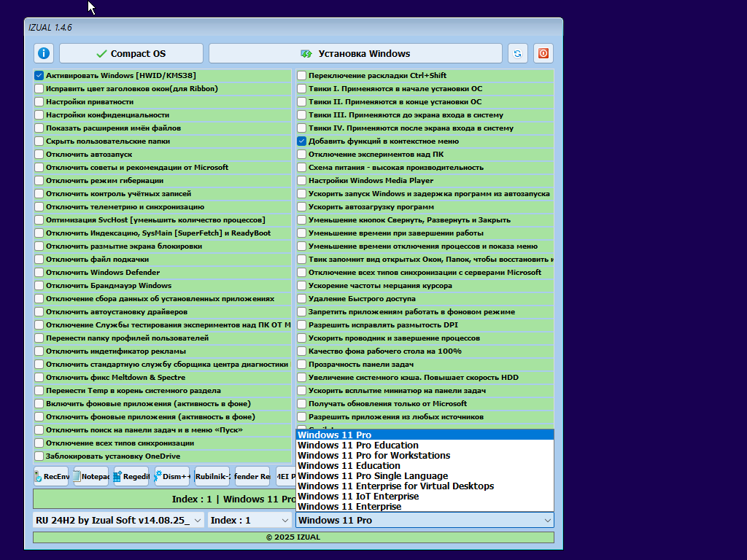The image size is (747, 560).
Task: Check Получать обновления только от Microsoft
Action: (301, 403)
